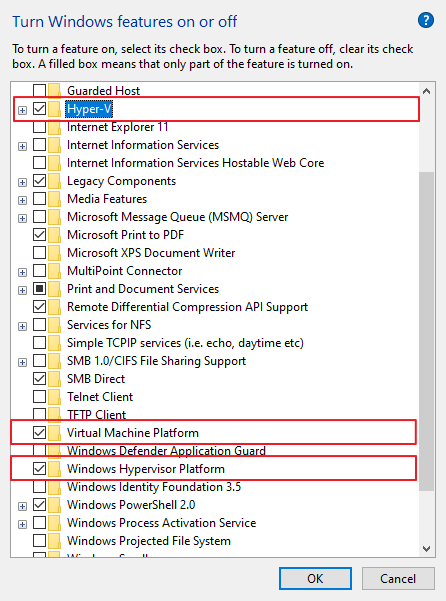Image resolution: width=446 pixels, height=601 pixels.
Task: Expand the Hyper-V tree node
Action: [x=23, y=110]
